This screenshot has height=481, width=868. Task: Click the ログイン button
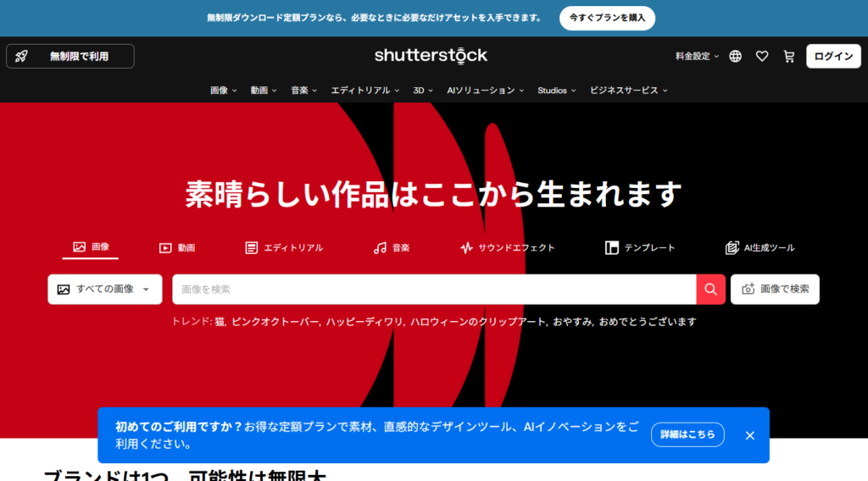click(x=833, y=56)
